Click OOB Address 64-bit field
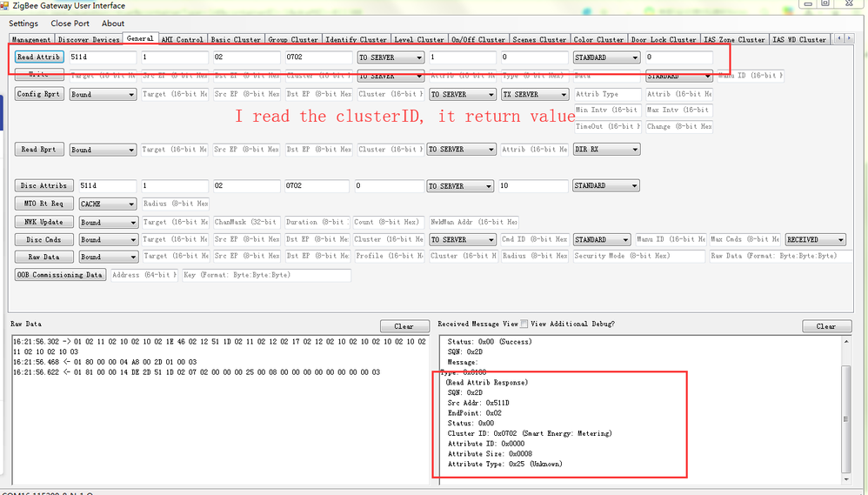The height and width of the screenshot is (495, 868). 144,275
